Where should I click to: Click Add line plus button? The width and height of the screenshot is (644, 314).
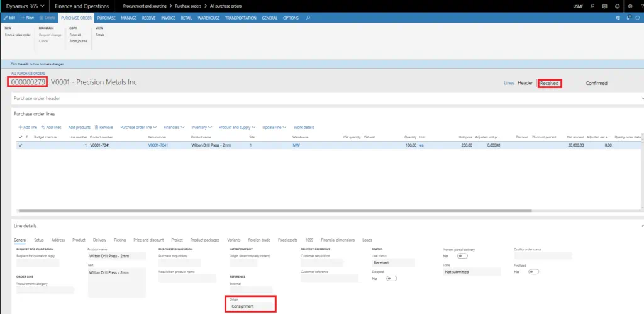click(x=28, y=127)
